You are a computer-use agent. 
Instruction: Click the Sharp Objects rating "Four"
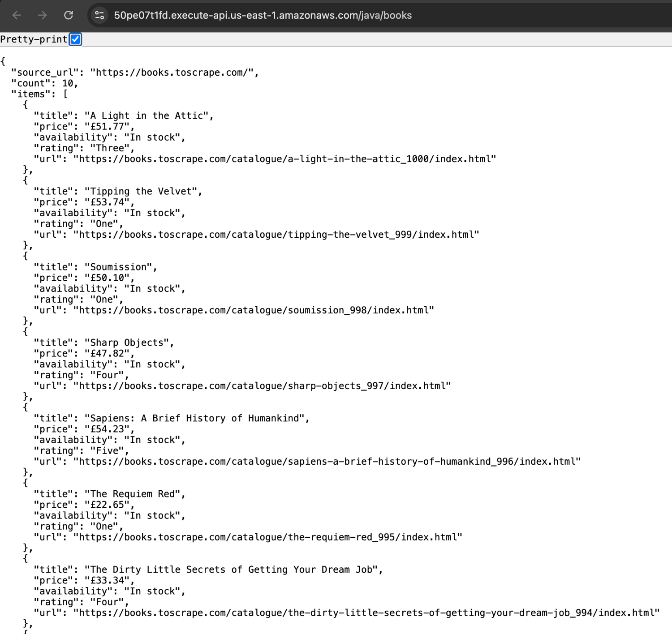coord(107,375)
